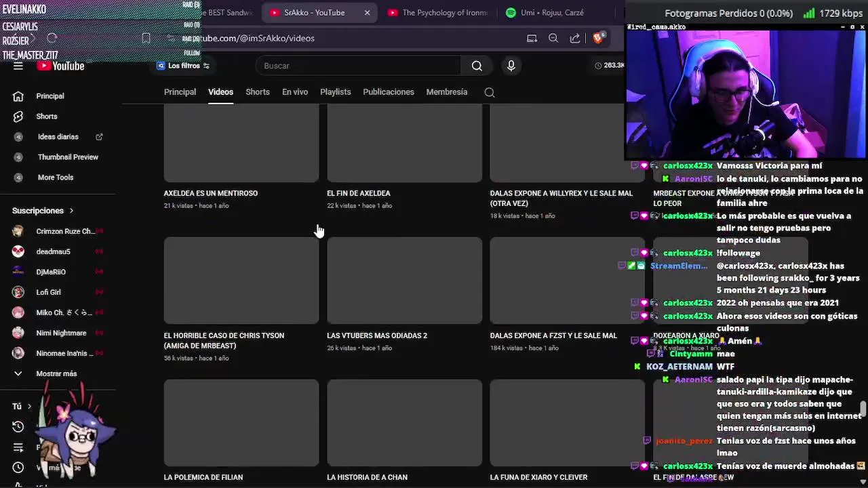Open EL HORRIBLE CASO DE CHRIS TYSON

[x=224, y=340]
